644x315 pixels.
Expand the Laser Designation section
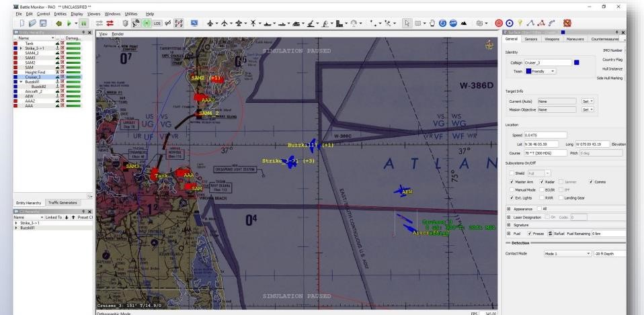508,216
